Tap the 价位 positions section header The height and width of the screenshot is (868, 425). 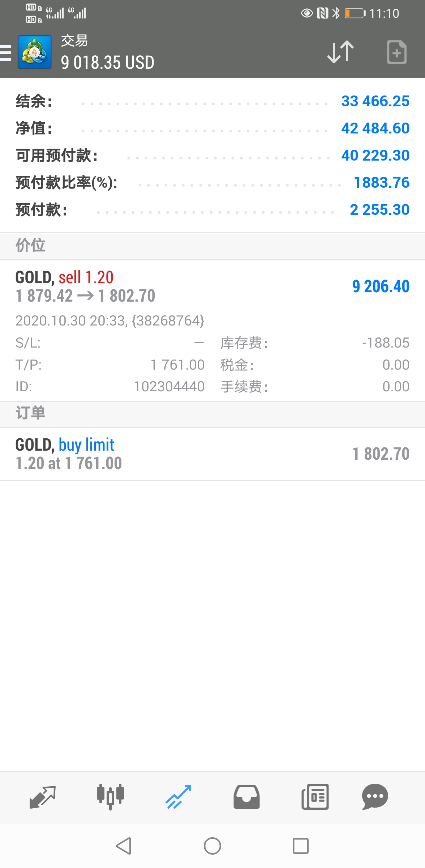pos(212,246)
